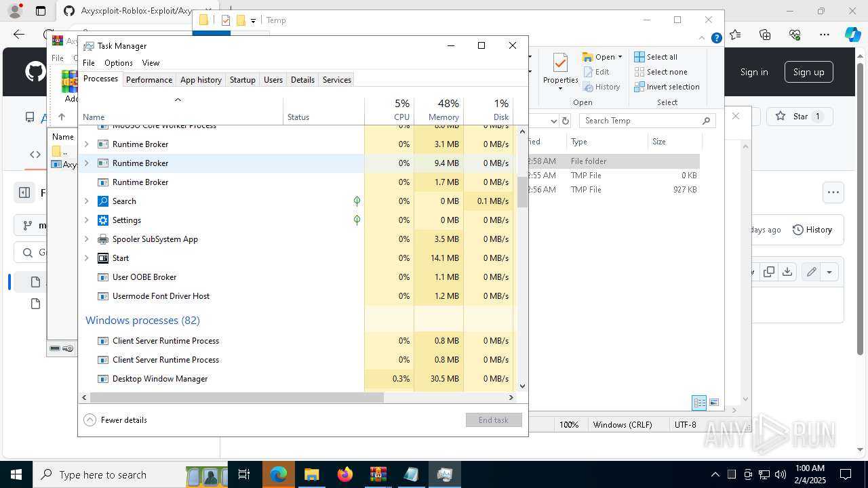The height and width of the screenshot is (488, 868).
Task: Open the Details tab
Action: [302, 79]
